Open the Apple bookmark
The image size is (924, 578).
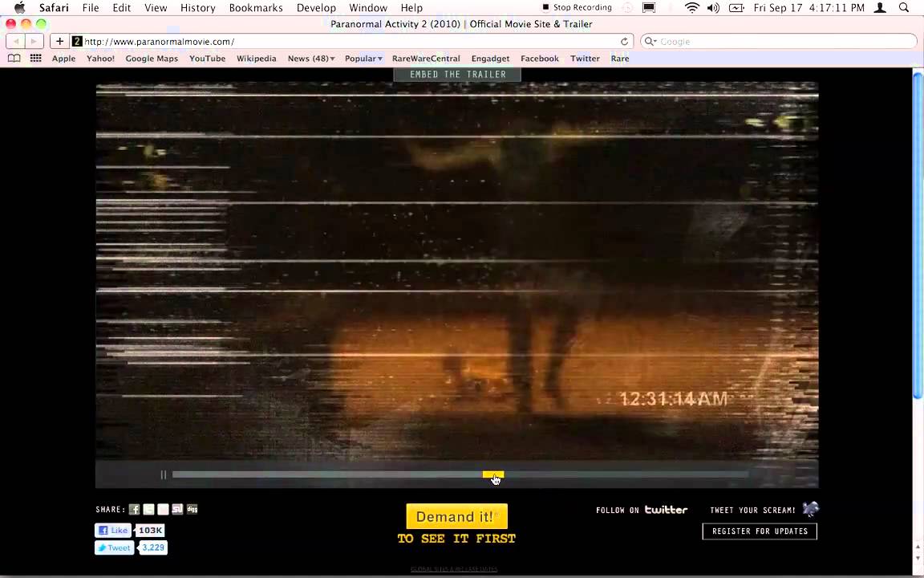point(63,59)
